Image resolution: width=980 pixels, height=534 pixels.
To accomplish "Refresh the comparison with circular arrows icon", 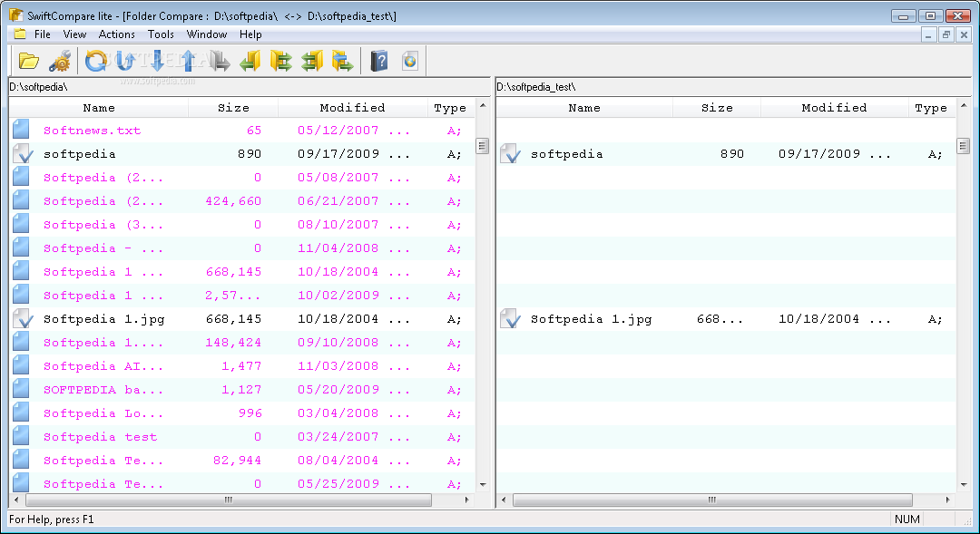I will (95, 62).
